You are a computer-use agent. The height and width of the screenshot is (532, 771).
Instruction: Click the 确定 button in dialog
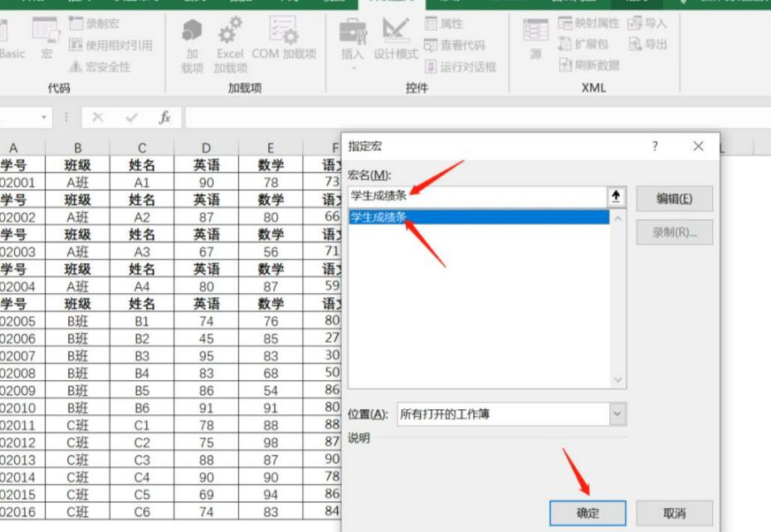pos(588,513)
